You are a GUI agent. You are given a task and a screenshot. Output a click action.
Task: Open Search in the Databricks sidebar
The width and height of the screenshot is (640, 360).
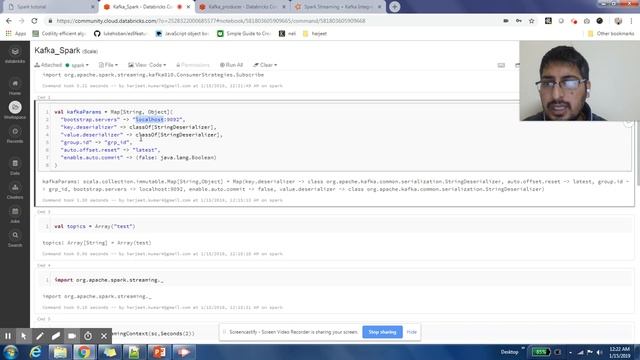pyautogui.click(x=15, y=239)
